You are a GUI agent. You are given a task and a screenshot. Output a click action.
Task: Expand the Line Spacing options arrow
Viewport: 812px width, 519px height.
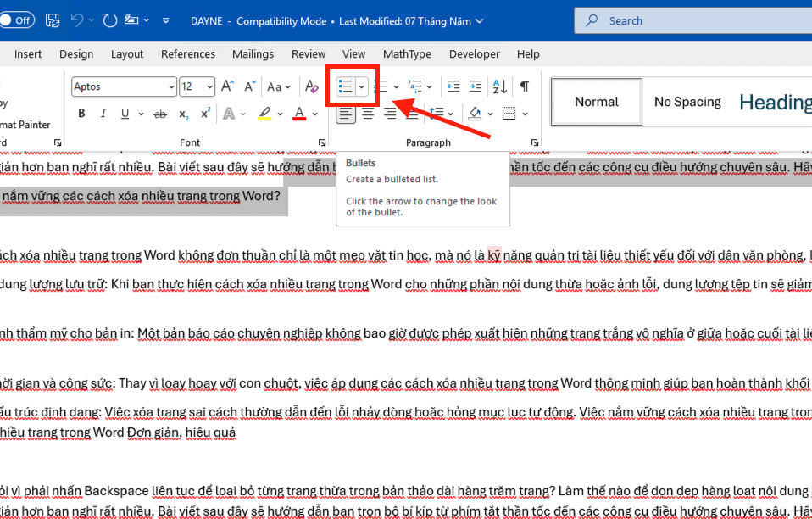tap(451, 114)
